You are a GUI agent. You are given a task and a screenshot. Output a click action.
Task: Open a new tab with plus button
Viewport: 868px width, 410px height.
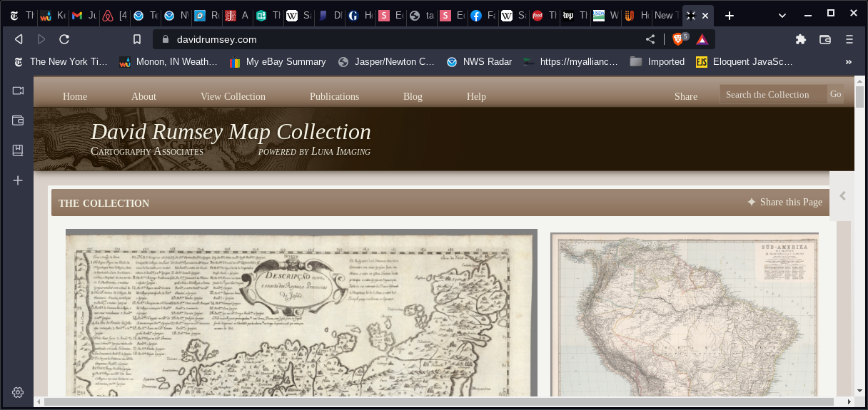[x=730, y=15]
